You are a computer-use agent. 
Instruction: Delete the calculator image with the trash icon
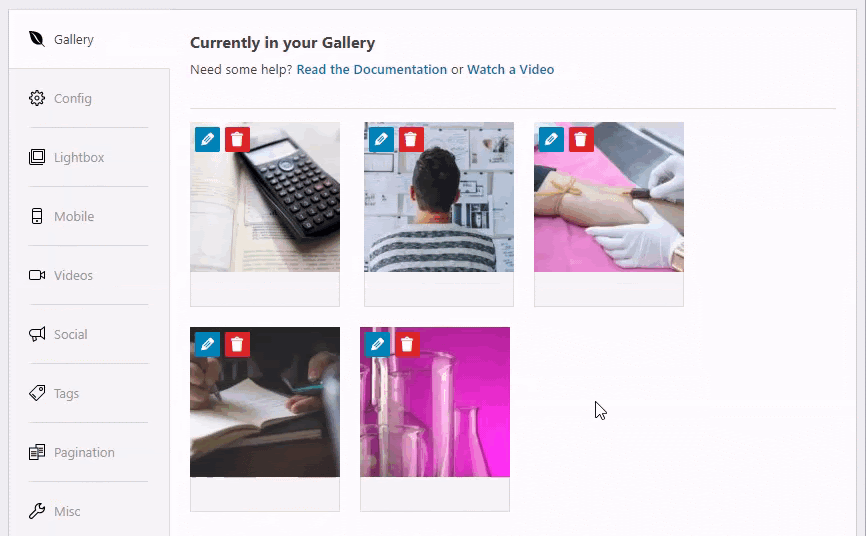point(237,139)
